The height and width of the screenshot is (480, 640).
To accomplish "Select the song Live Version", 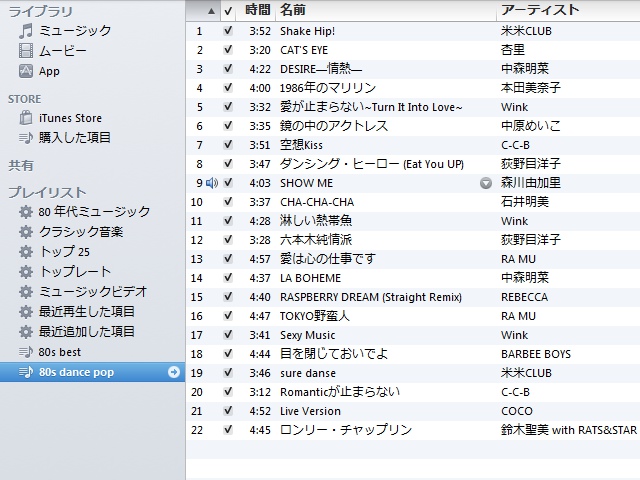I will point(310,411).
